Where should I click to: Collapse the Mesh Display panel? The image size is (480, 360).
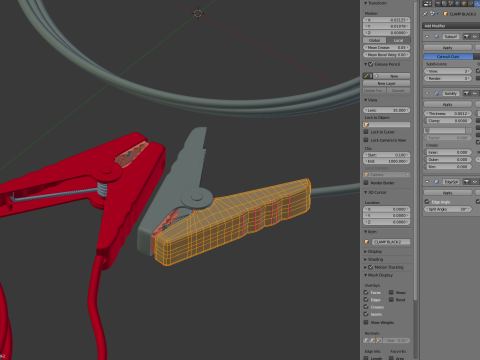[x=365, y=275]
